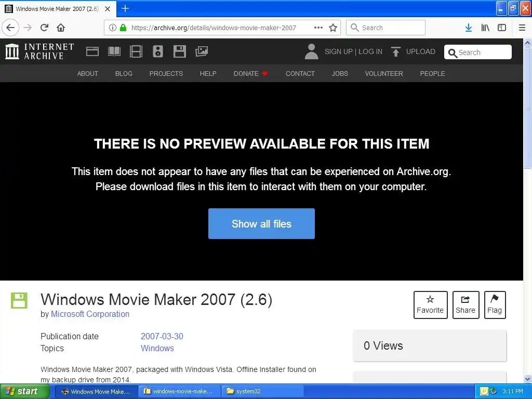Click the 2007-03-30 publication date link
Screen dimensions: 532x399
coord(162,336)
